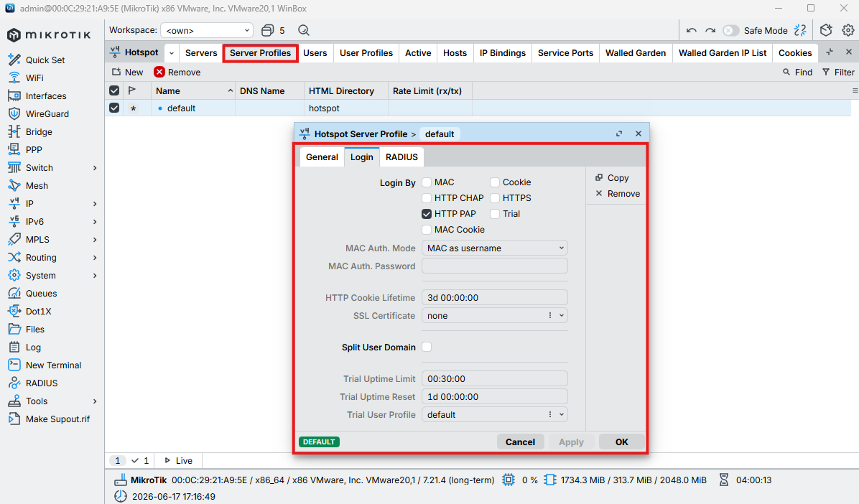Open the settings gear icon in the top toolbar
Image resolution: width=859 pixels, height=504 pixels.
pos(848,30)
